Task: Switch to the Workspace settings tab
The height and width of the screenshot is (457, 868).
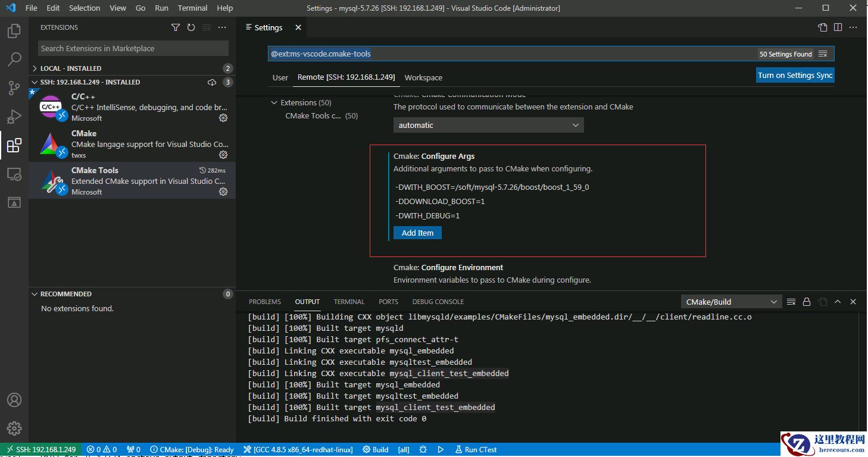Action: pyautogui.click(x=423, y=77)
